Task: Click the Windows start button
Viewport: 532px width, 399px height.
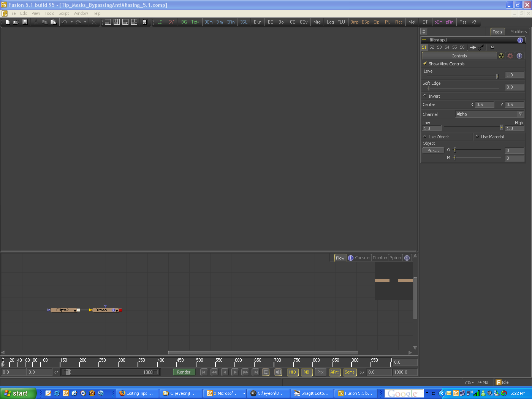Action: 18,393
